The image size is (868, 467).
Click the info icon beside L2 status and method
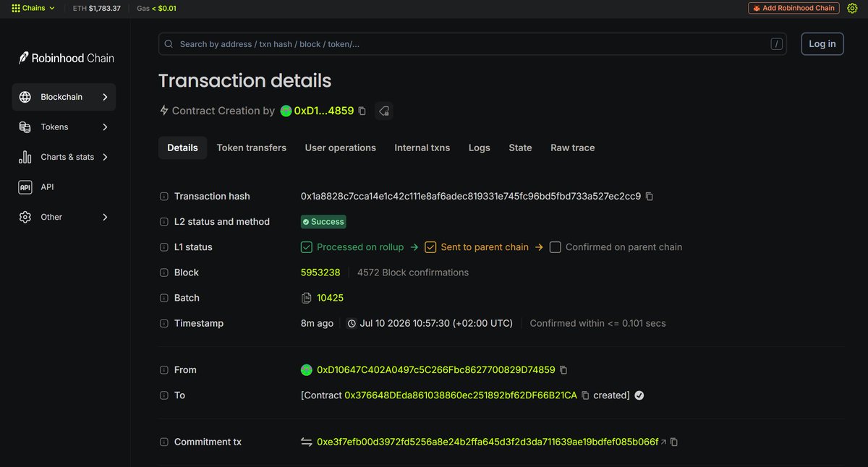pos(164,222)
